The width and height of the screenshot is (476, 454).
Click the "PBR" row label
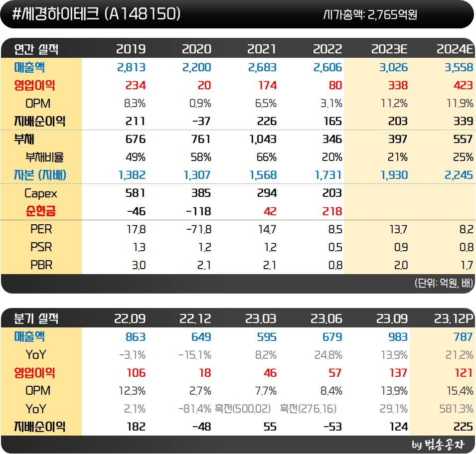tap(41, 265)
